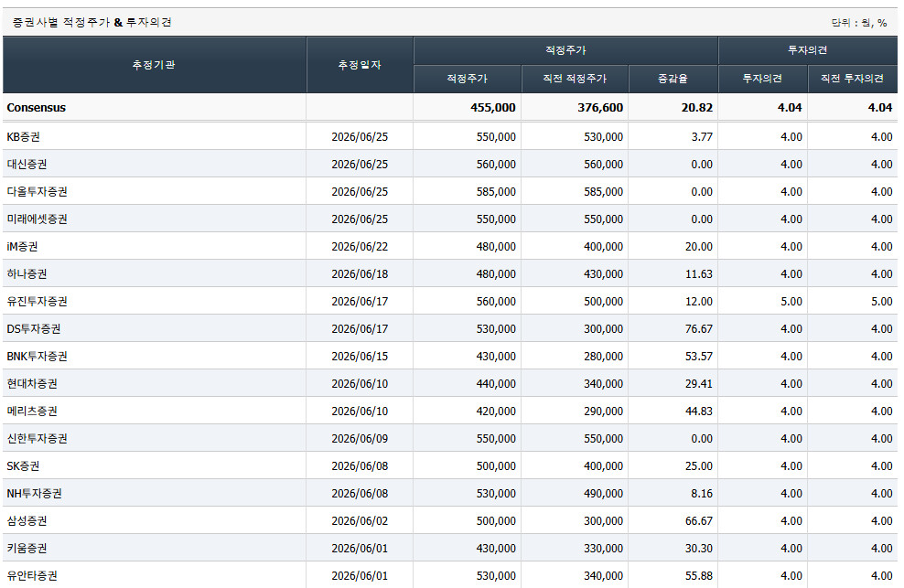Image resolution: width=904 pixels, height=588 pixels.
Task: Click 하나증권 date 2026/06/18
Action: pos(360,273)
